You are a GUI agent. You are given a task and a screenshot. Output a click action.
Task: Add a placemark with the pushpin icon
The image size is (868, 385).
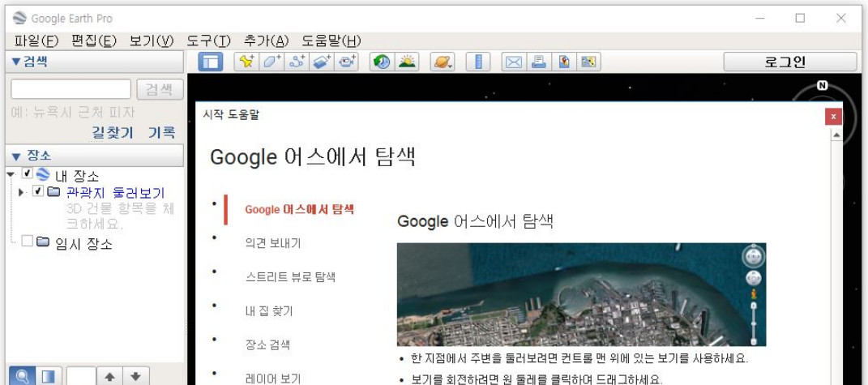tap(246, 62)
